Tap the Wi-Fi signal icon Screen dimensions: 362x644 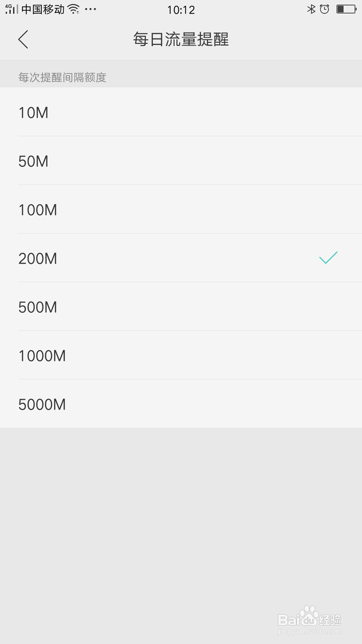click(x=74, y=9)
